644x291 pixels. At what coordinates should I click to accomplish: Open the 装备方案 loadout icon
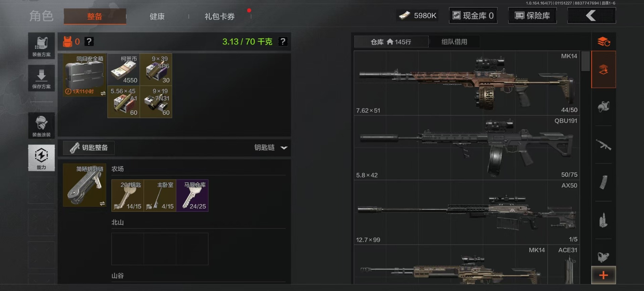pos(41,46)
